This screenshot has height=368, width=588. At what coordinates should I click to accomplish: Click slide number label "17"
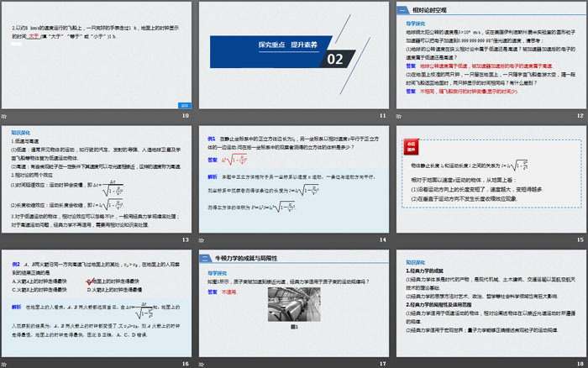pos(383,364)
